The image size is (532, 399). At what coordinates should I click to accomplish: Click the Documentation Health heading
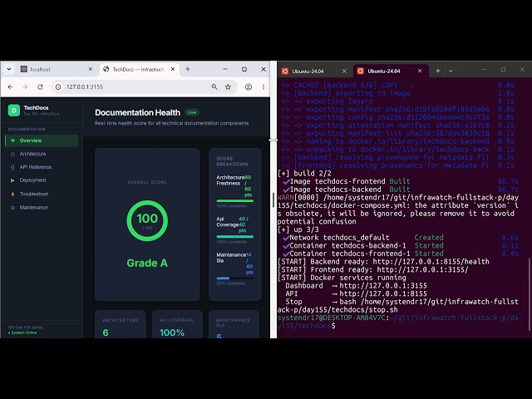[x=137, y=112]
